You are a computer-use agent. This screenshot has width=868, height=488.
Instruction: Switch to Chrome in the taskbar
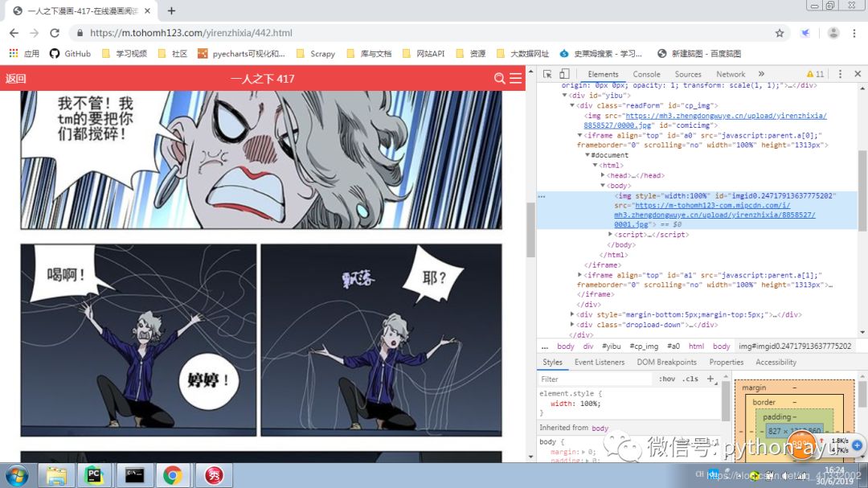[x=173, y=476]
